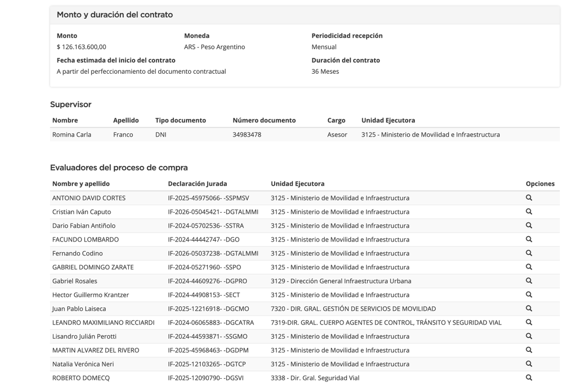Viewport: 575px width, 392px height.
Task: View Juan Pablo Laiseca details icon
Action: [529, 309]
